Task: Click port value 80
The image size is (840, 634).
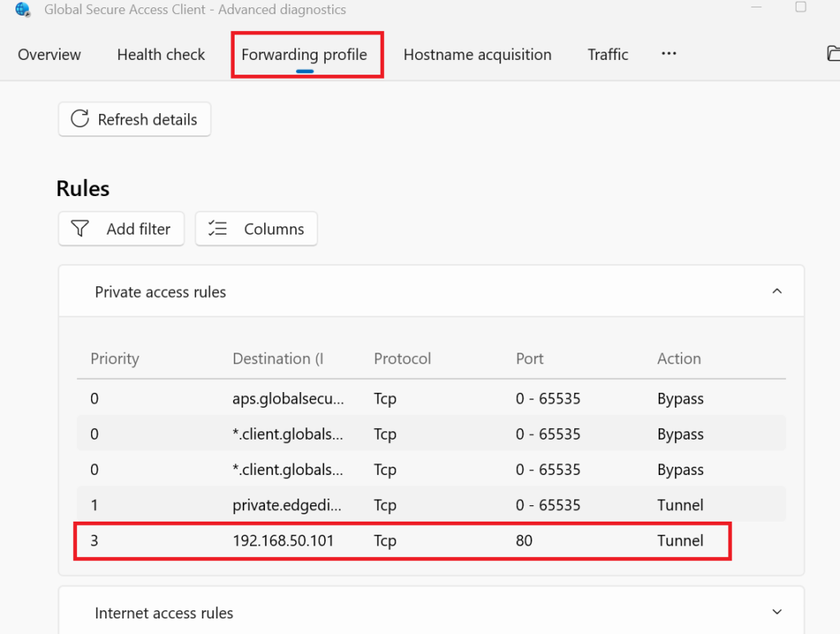Action: pos(524,540)
